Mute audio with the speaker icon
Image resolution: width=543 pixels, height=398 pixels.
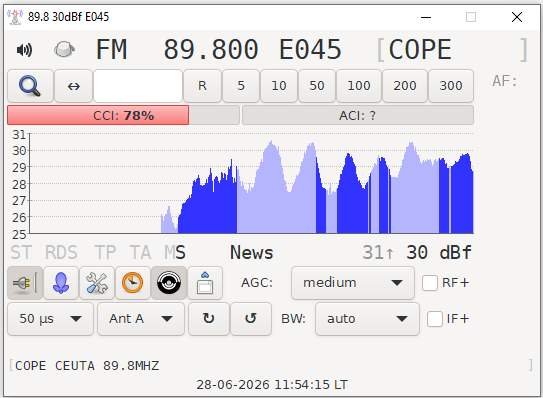(x=24, y=50)
